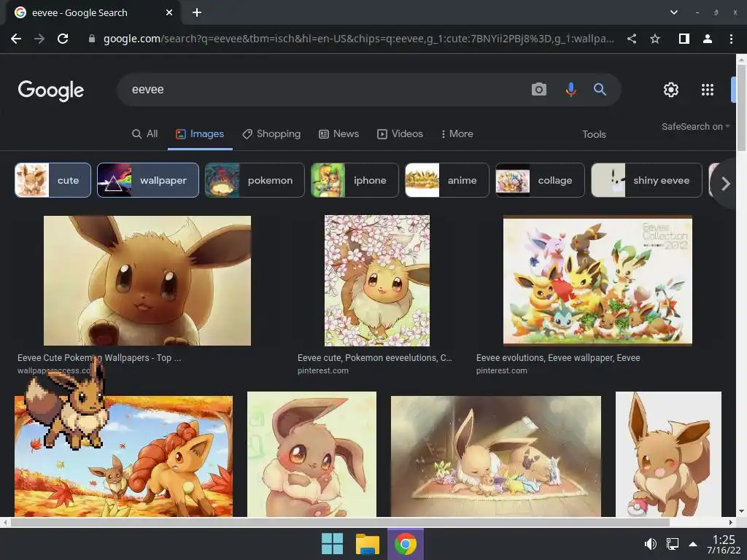Open the sleeping Eevee on rug thumbnail

click(495, 456)
